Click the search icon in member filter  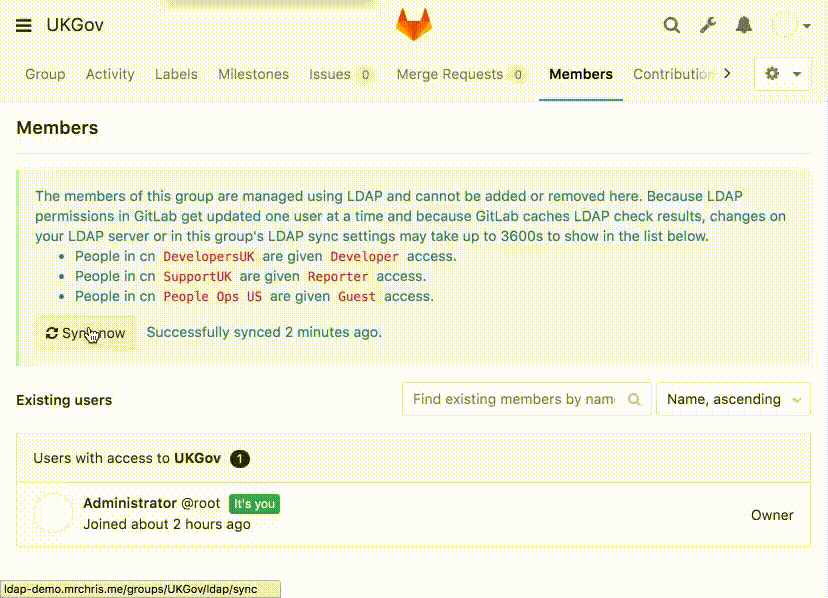pos(634,399)
